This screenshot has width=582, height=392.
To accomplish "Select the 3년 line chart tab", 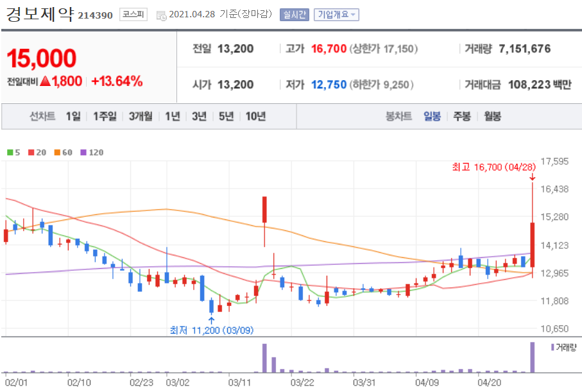I will [200, 117].
